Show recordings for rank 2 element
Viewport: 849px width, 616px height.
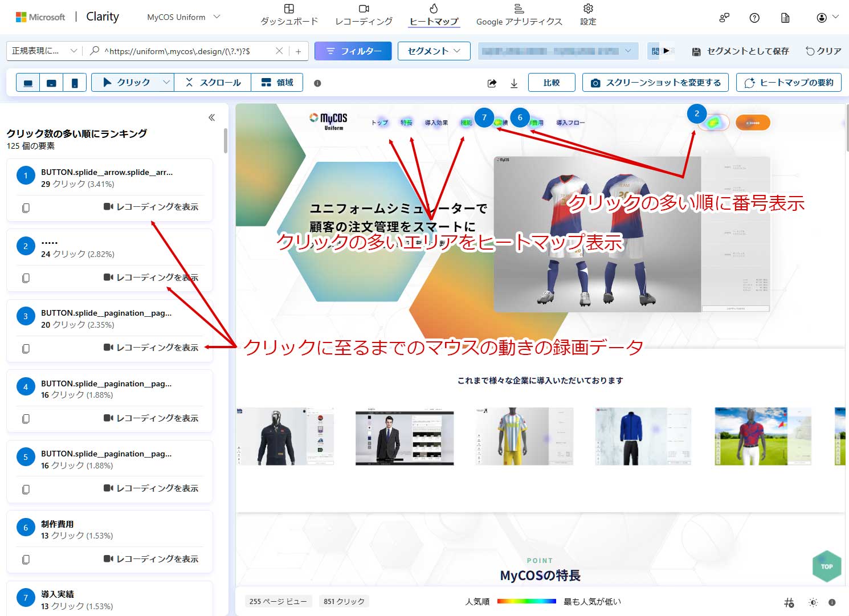pyautogui.click(x=151, y=278)
